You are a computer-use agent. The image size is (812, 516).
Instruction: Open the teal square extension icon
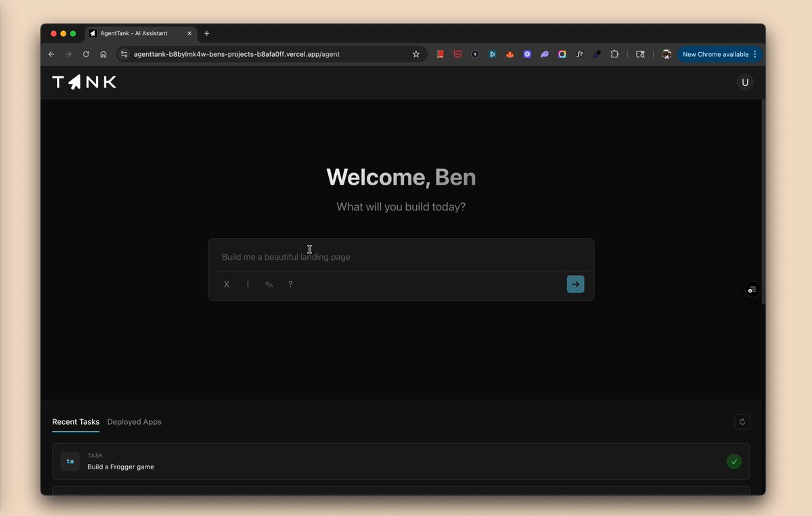[493, 54]
